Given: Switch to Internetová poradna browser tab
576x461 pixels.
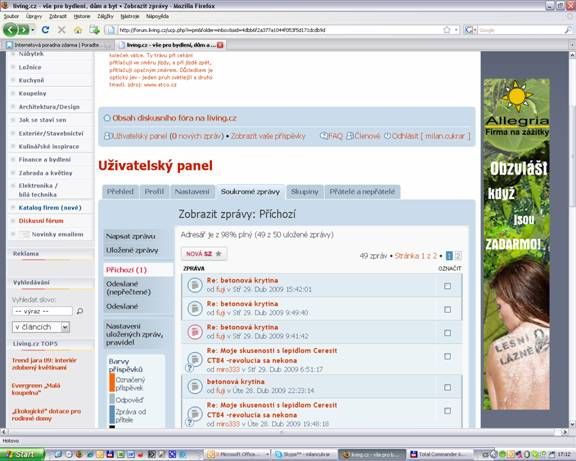Looking at the screenshot, I should [57, 45].
